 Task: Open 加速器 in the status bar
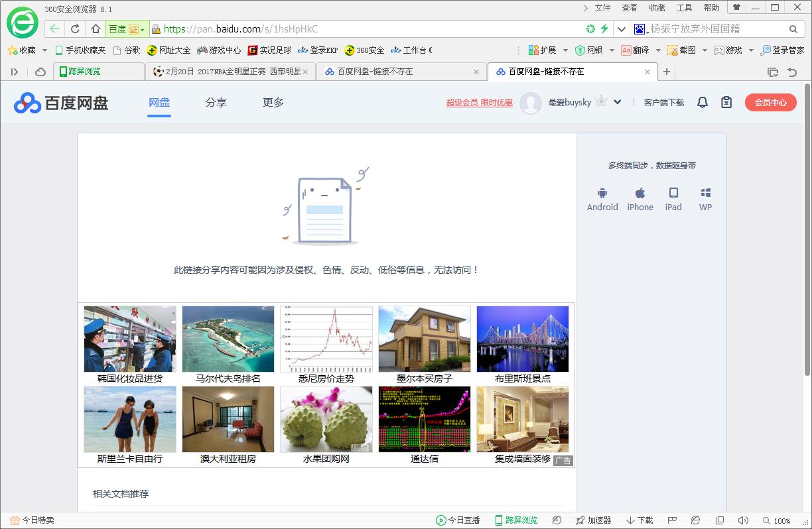tap(593, 520)
